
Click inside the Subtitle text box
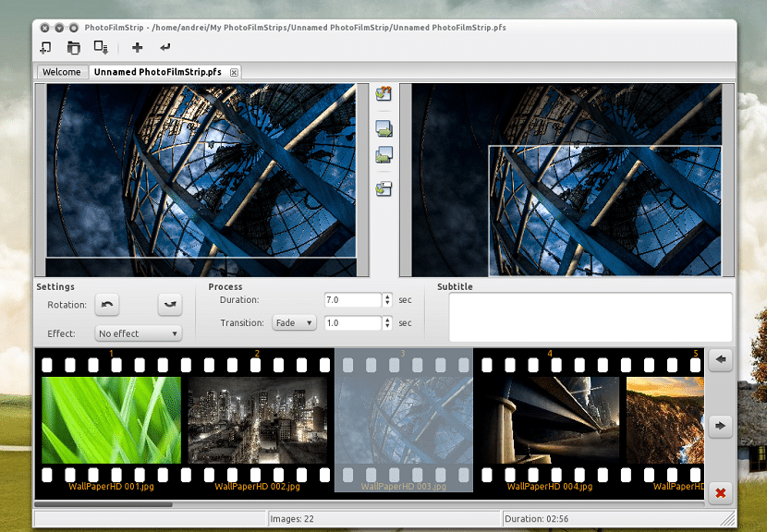(x=590, y=317)
